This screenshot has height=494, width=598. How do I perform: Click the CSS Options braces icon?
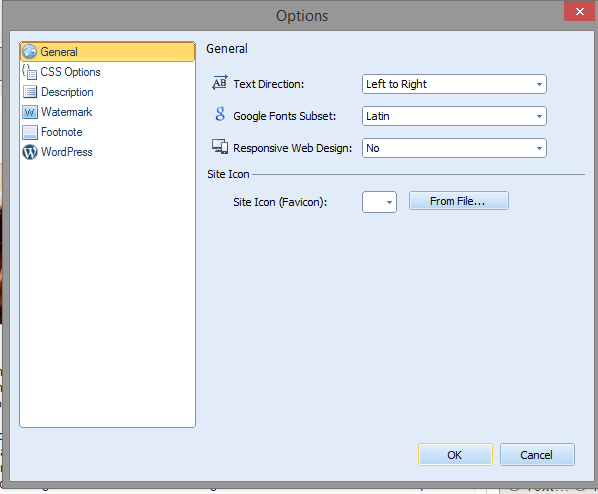(x=29, y=72)
